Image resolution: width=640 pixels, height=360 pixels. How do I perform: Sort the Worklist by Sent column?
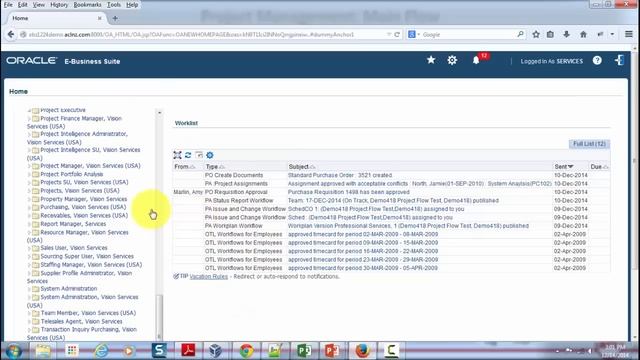564,167
